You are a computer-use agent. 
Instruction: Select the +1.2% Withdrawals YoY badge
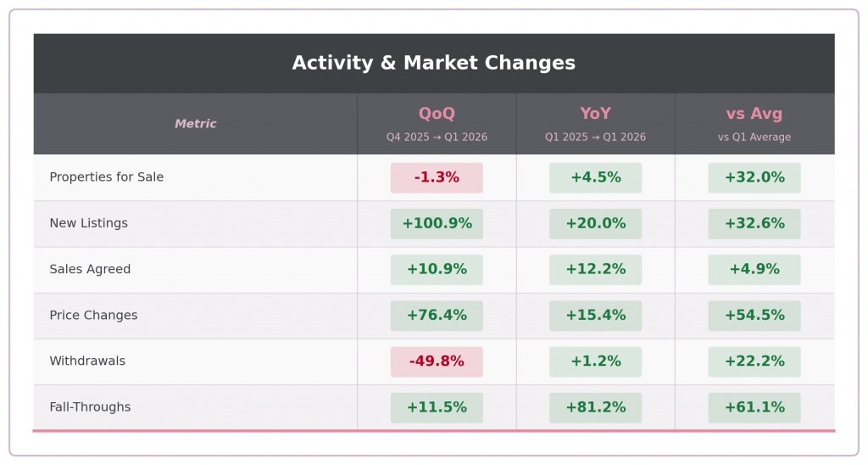click(595, 361)
